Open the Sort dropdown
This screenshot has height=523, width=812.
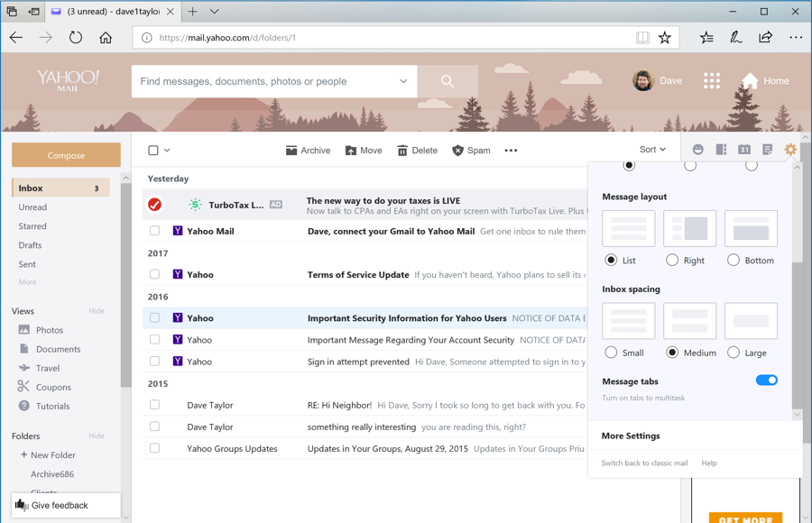652,149
